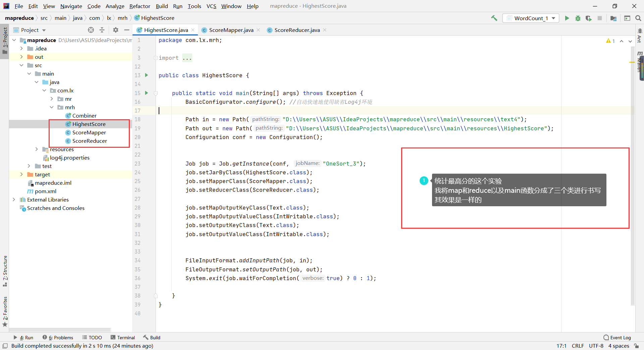Open the Build tool window
The image size is (644, 350).
[x=152, y=338]
